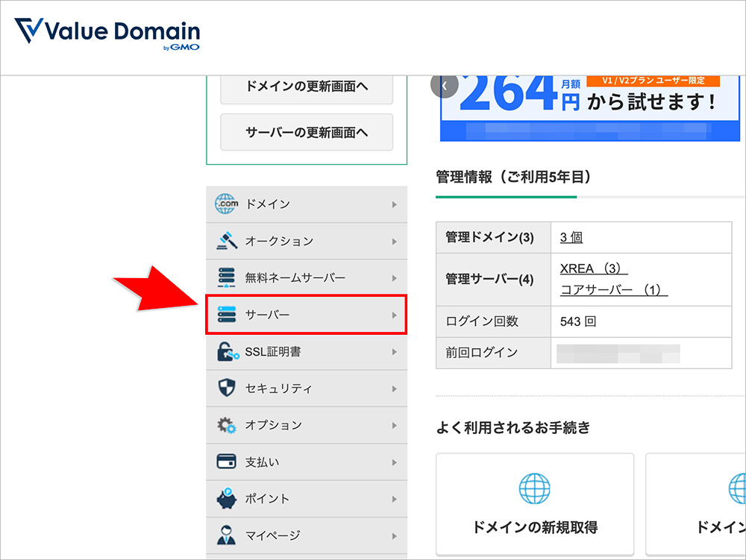Click the 管理サーバー(4) table label
746x560 pixels.
pyautogui.click(x=489, y=279)
